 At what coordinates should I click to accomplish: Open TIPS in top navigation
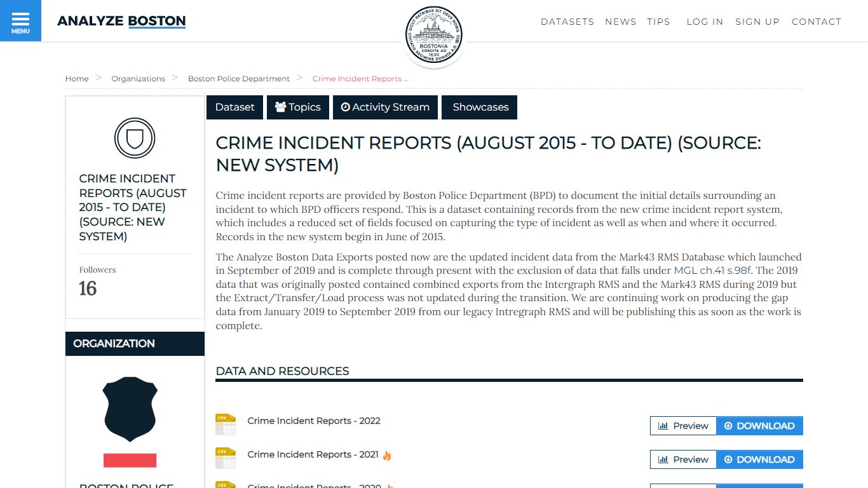(658, 22)
